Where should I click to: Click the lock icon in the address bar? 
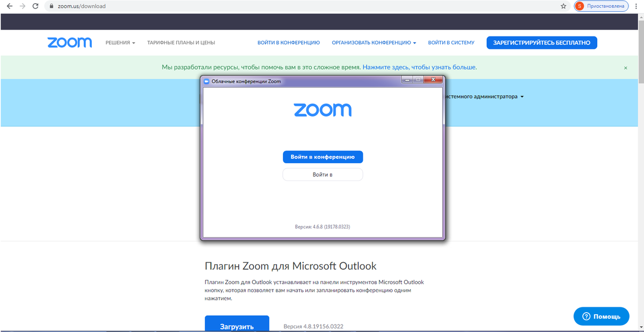(52, 6)
